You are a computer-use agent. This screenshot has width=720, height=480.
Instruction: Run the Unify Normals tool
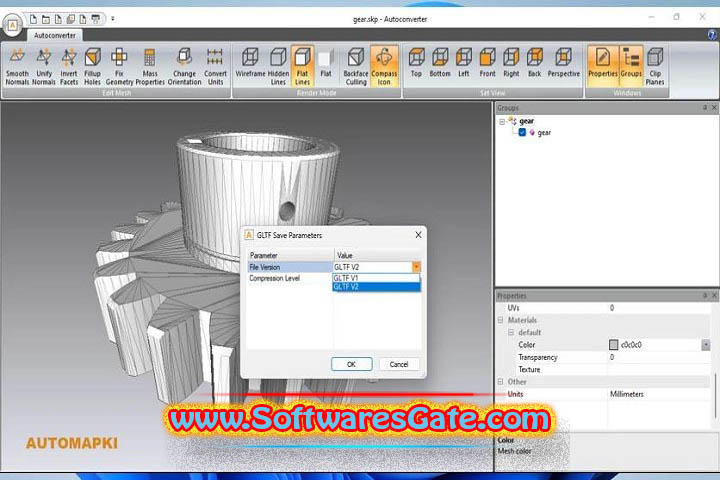click(x=44, y=66)
